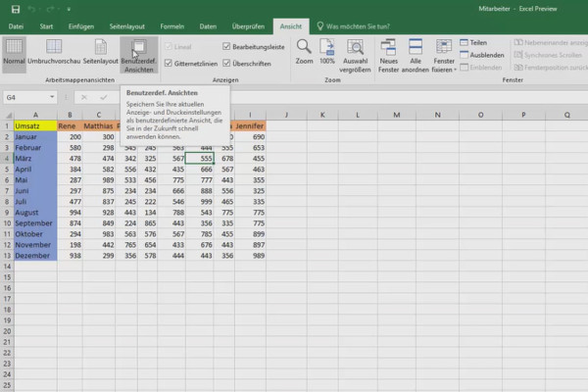The width and height of the screenshot is (588, 392).
Task: Select cell with value 690 in Januar row
Action: 250,137
